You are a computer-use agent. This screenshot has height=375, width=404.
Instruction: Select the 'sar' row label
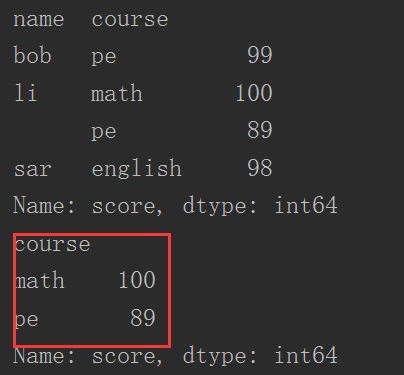coord(32,169)
